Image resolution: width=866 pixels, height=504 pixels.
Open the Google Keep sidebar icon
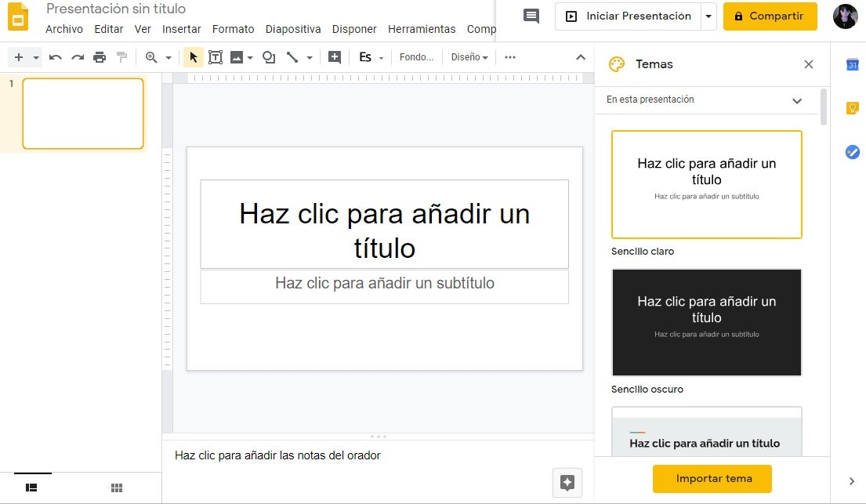point(853,108)
